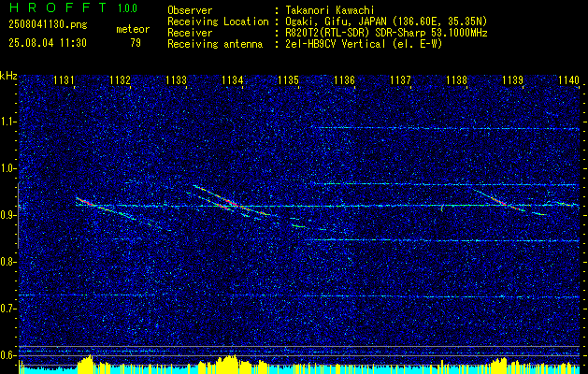Select the 0.9 frequency axis label
The width and height of the screenshot is (588, 374).
8,215
